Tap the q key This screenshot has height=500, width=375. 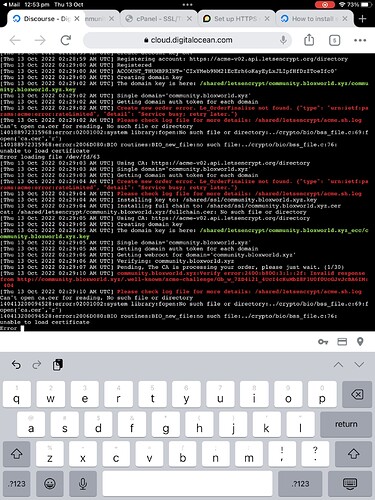17,395
